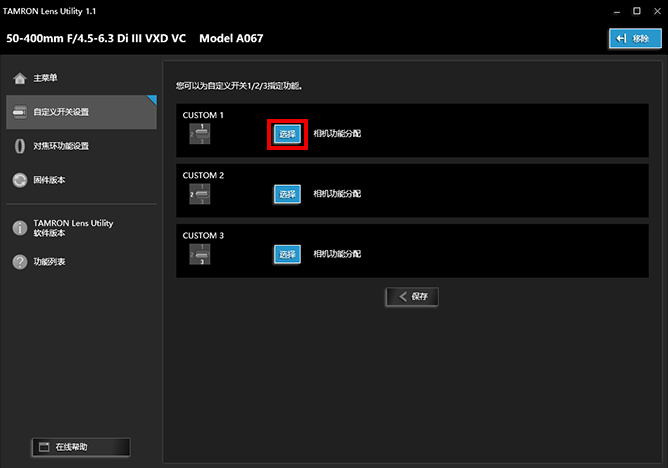This screenshot has height=468, width=668.
Task: Click the switch icon beside 自定义开关设置
Action: click(x=20, y=112)
